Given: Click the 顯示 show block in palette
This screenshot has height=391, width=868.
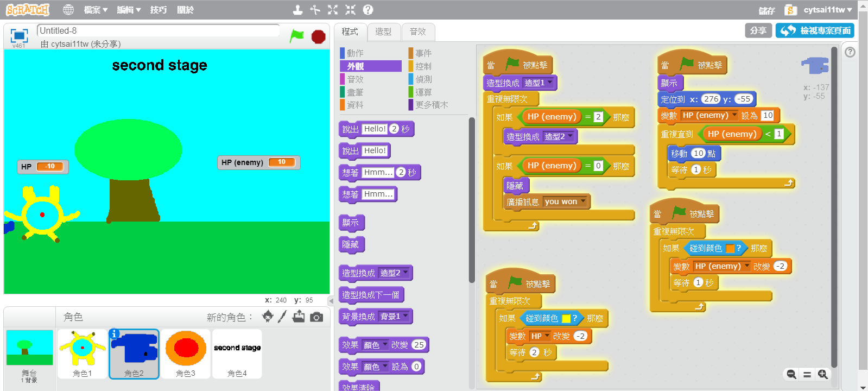Looking at the screenshot, I should [x=351, y=223].
